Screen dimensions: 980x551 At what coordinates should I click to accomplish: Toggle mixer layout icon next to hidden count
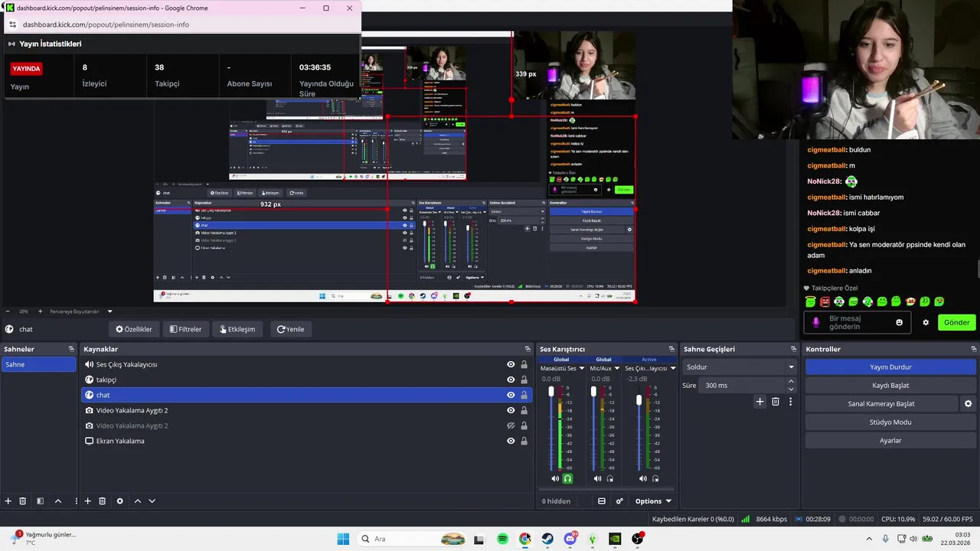pos(602,501)
